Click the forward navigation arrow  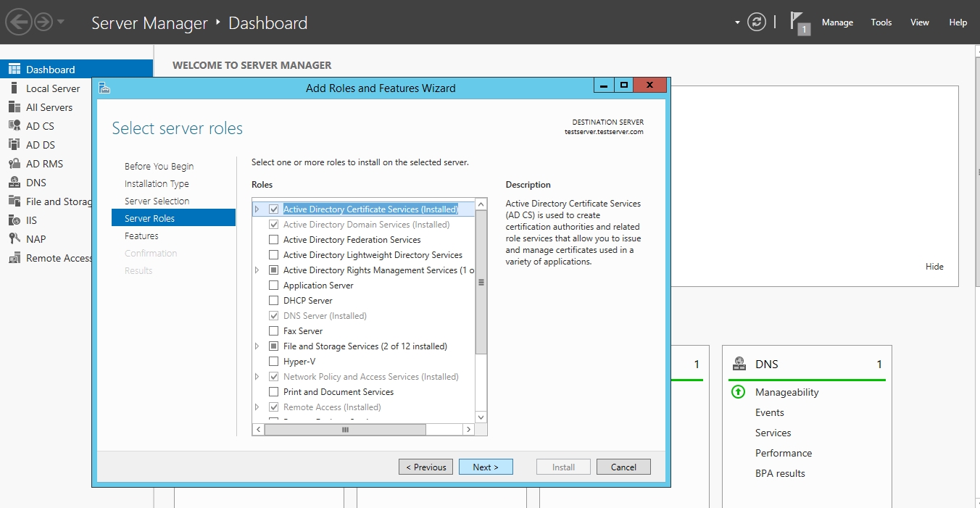click(43, 22)
